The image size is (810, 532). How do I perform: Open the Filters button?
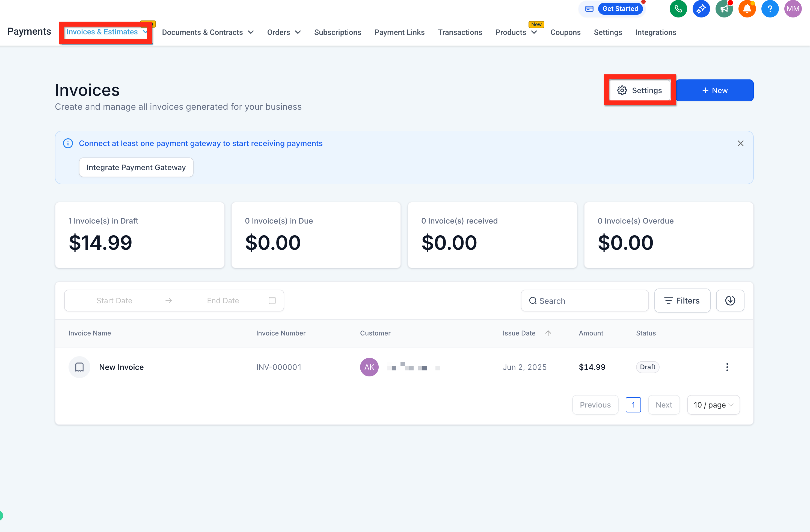[x=682, y=301]
